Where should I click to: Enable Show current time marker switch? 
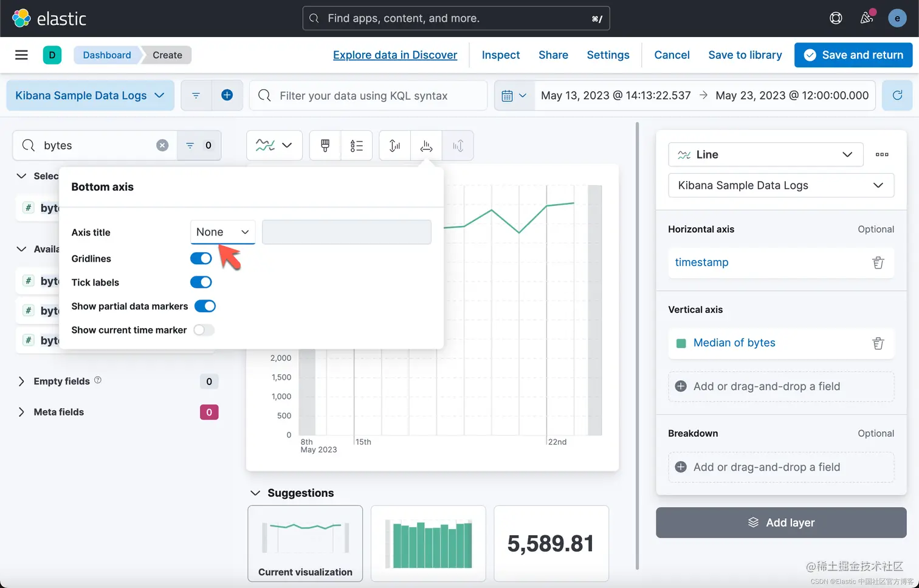[204, 330]
